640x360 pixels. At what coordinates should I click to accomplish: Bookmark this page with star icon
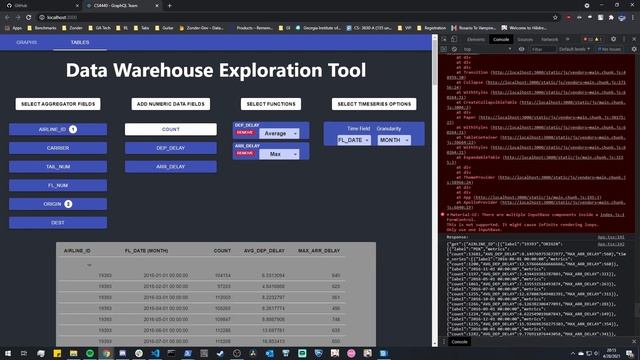[x=555, y=18]
